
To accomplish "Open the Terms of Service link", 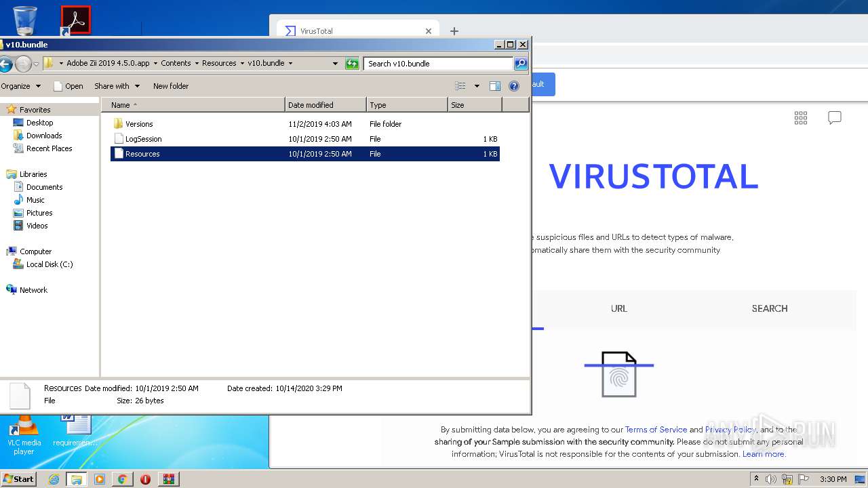I will [x=656, y=430].
